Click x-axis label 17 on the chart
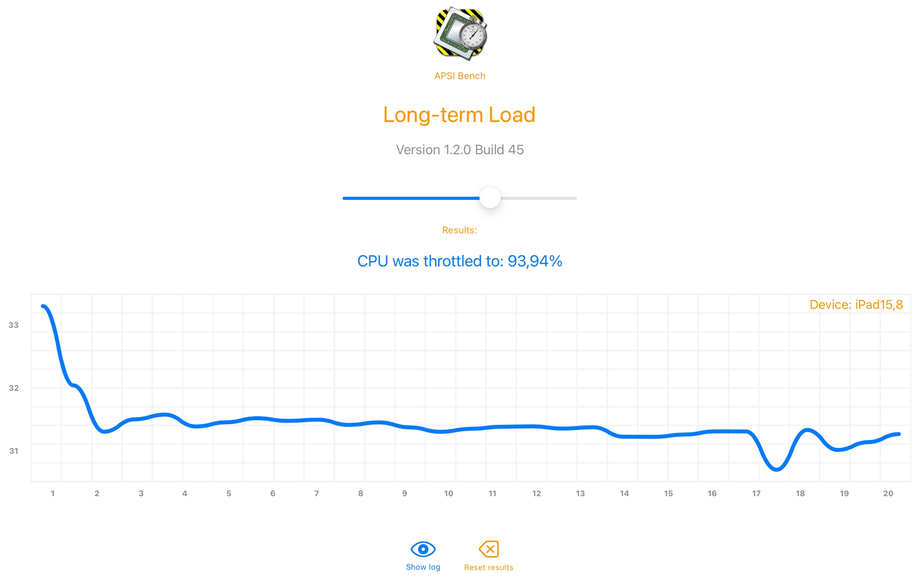 [x=756, y=493]
